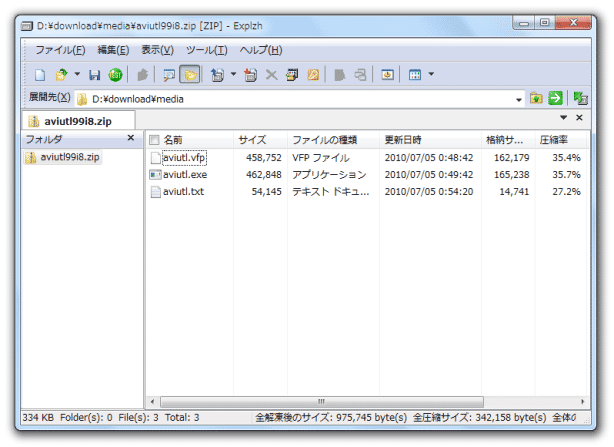The width and height of the screenshot is (614, 447).
Task: Click the Explzh title bar app icon
Action: (27, 26)
